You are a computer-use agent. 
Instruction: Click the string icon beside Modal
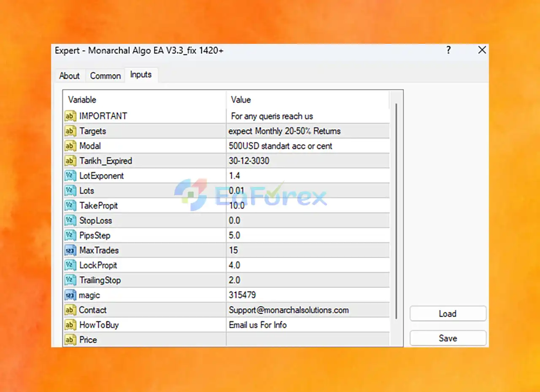coord(70,146)
